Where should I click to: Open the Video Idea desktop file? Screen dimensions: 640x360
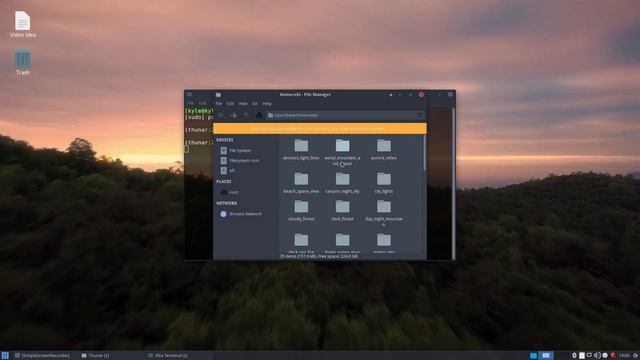[22, 24]
